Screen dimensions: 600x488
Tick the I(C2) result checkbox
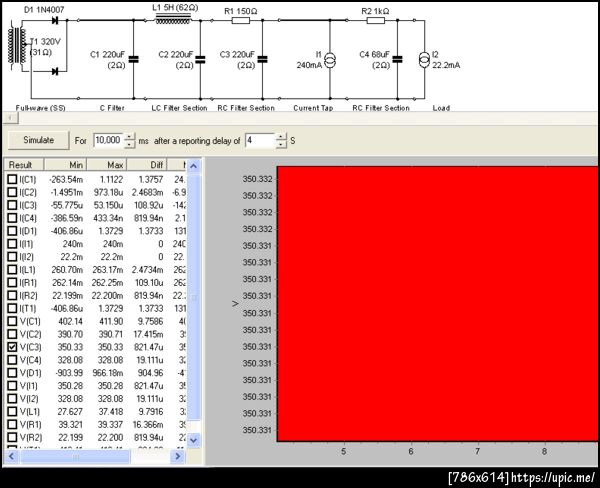tap(13, 192)
